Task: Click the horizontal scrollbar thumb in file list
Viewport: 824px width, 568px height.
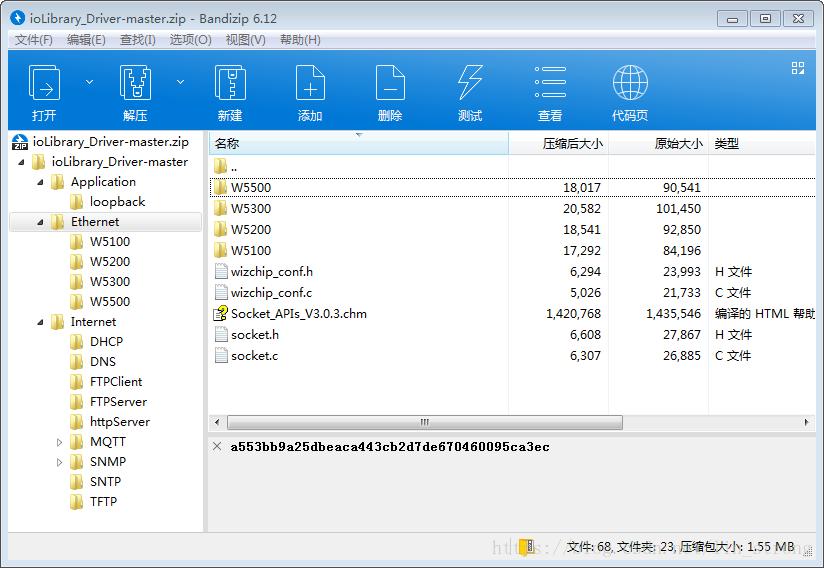Action: (425, 422)
